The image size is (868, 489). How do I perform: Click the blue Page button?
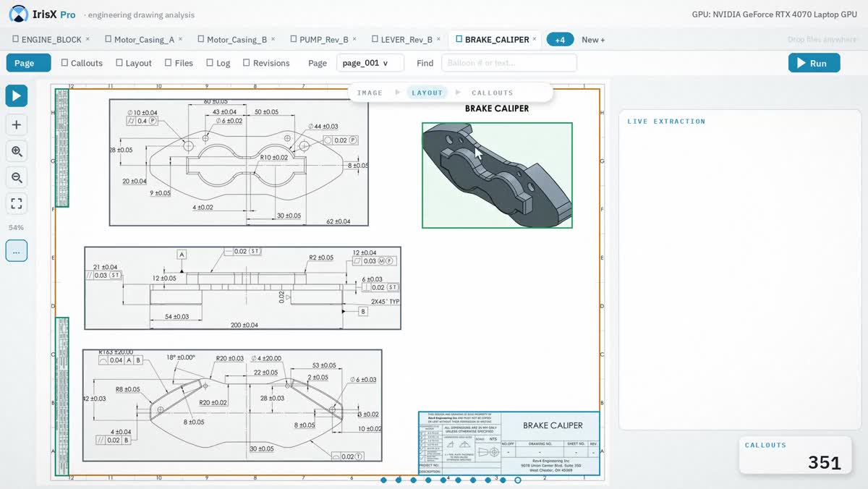tap(28, 63)
